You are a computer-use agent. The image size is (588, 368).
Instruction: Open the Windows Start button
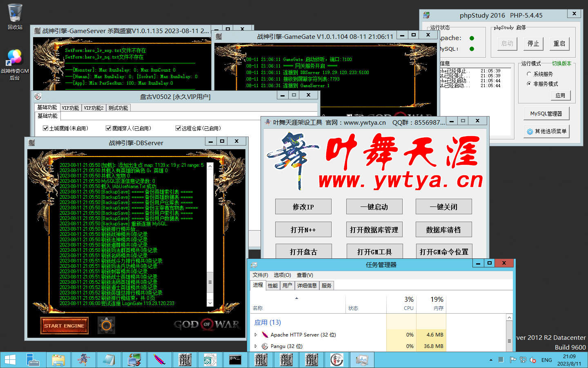10,360
